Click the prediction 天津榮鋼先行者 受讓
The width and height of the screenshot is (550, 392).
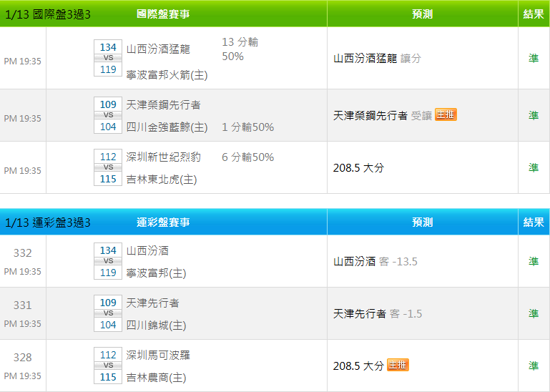coord(383,115)
